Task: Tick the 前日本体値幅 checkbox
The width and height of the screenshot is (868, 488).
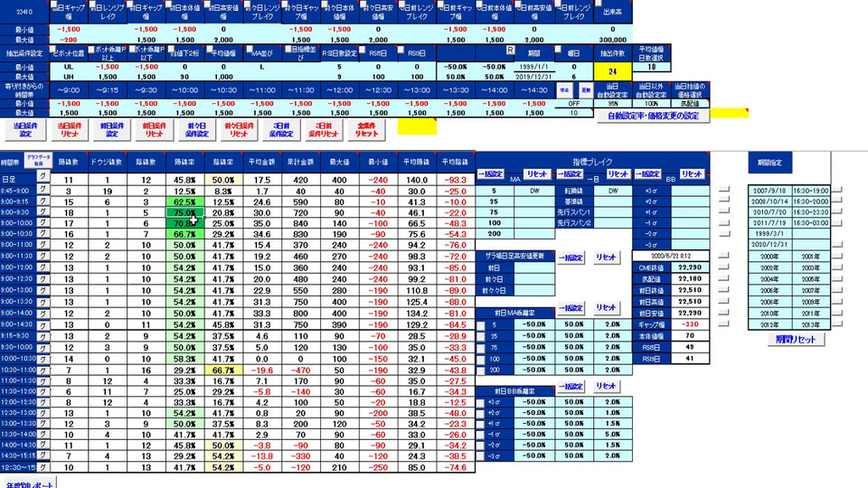Action: [171, 5]
